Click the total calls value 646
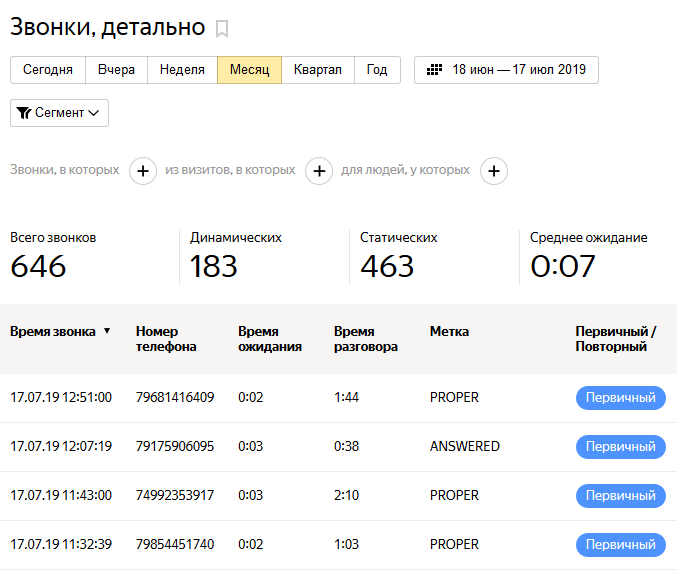 click(x=38, y=266)
